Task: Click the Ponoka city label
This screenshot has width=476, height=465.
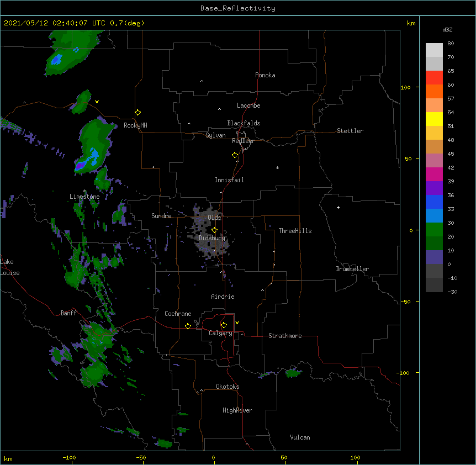Action: (265, 75)
